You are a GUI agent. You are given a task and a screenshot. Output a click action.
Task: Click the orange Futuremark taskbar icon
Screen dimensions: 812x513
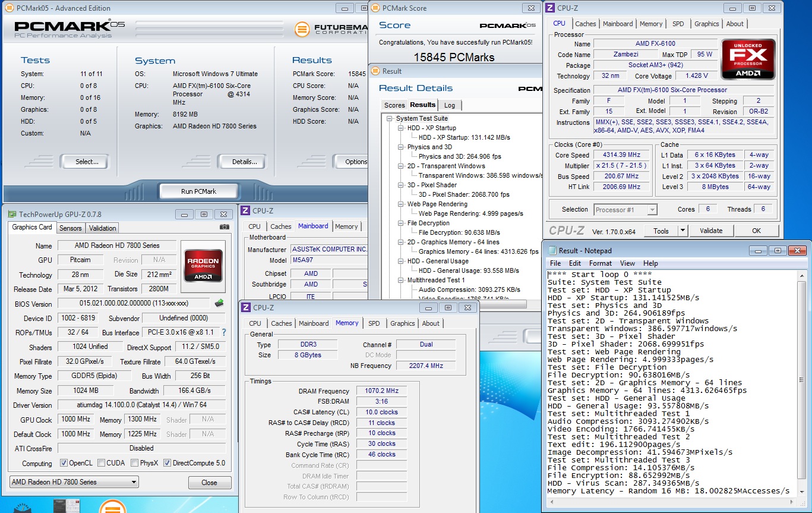point(112,506)
